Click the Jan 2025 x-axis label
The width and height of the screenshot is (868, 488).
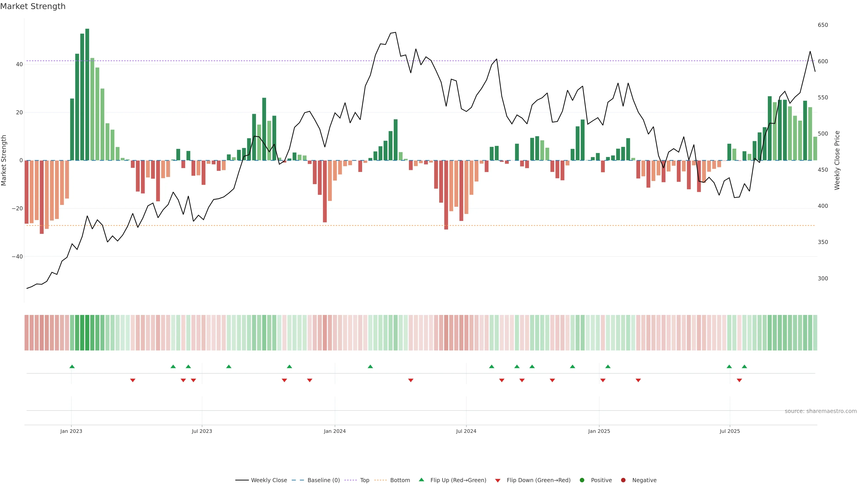[x=599, y=431]
